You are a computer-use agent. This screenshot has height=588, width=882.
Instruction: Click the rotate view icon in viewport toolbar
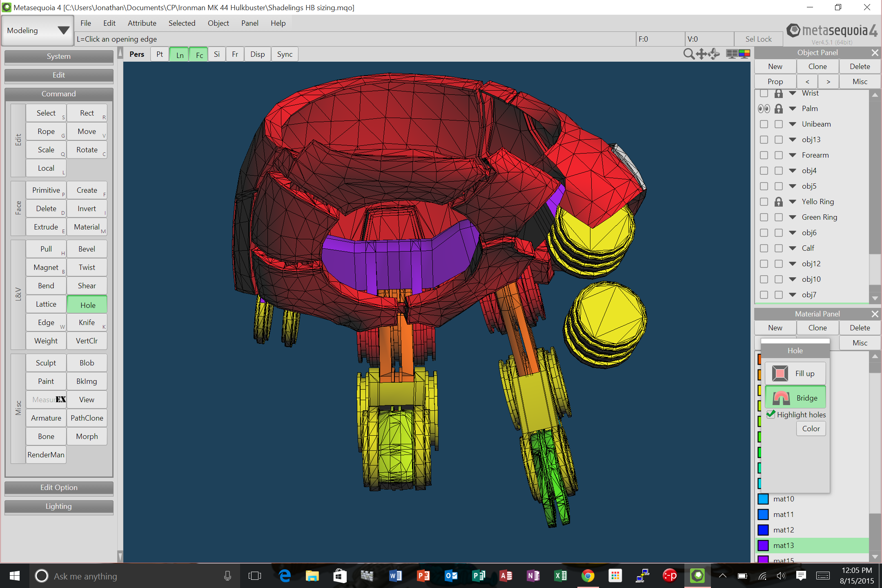pyautogui.click(x=714, y=54)
